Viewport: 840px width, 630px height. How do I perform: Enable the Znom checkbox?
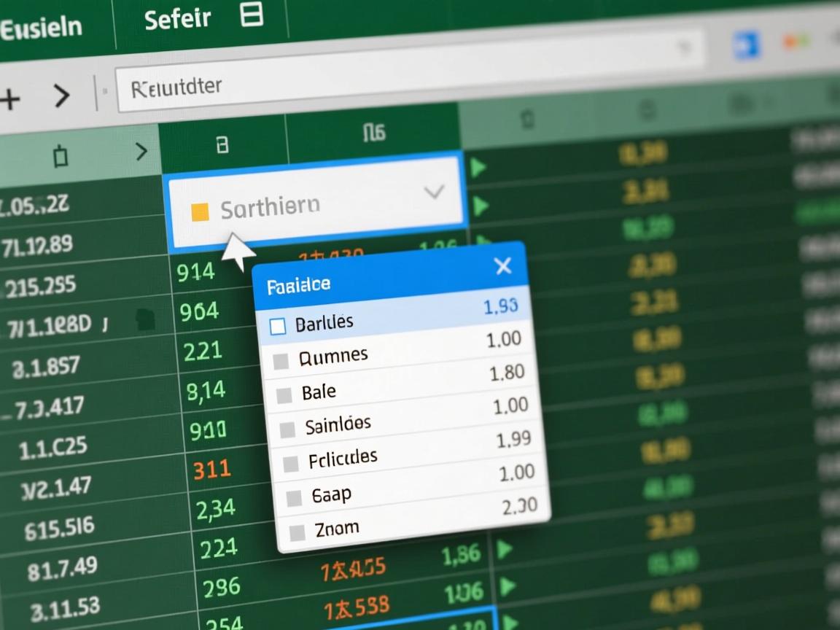click(x=297, y=532)
